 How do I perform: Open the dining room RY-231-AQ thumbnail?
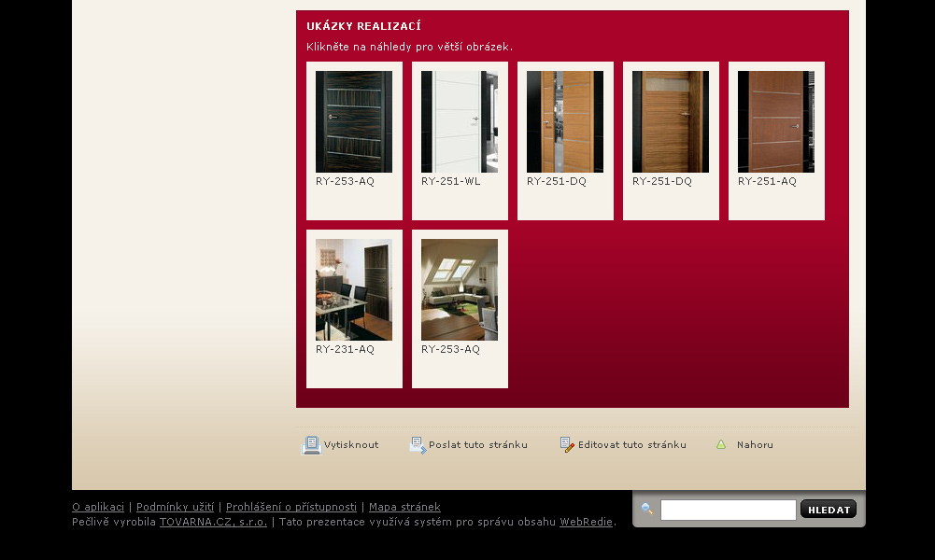coord(354,289)
